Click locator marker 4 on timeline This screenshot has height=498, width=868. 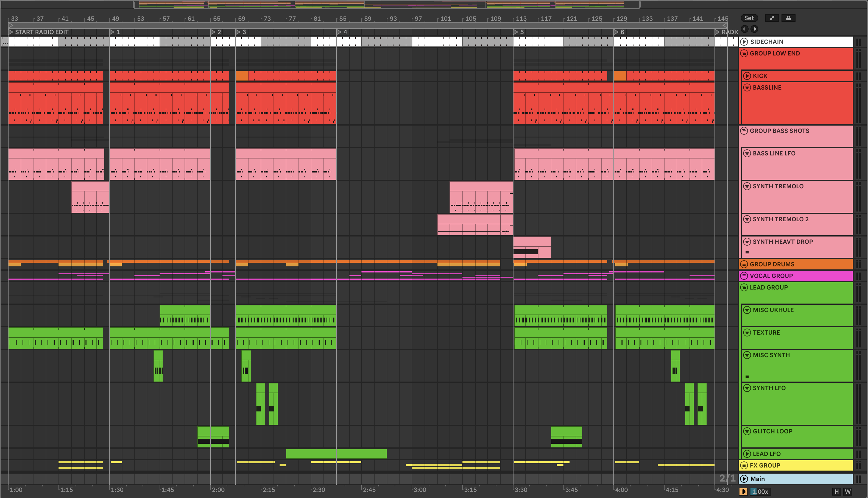click(x=339, y=32)
